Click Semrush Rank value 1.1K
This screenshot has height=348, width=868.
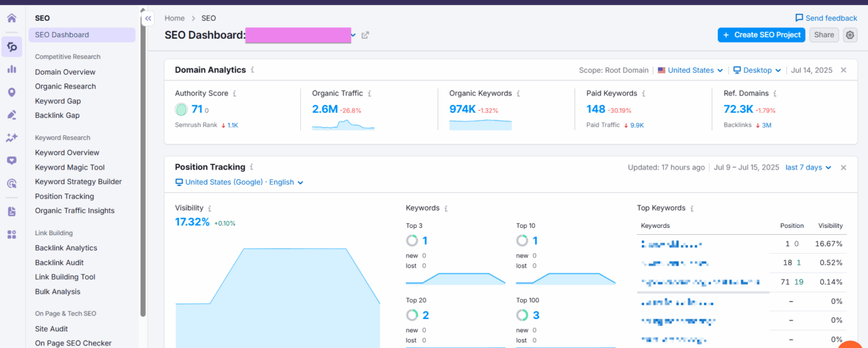pyautogui.click(x=233, y=125)
